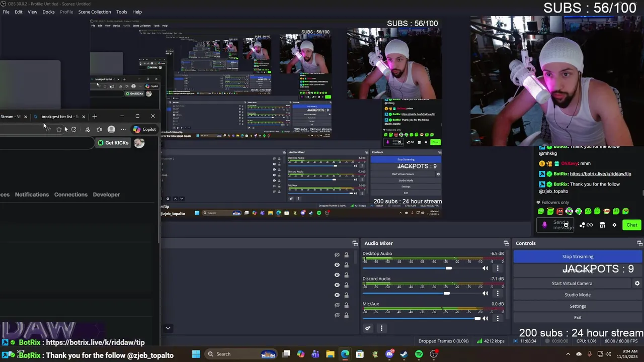
Task: Mute the Desktop Audio speaker icon
Action: 485,268
